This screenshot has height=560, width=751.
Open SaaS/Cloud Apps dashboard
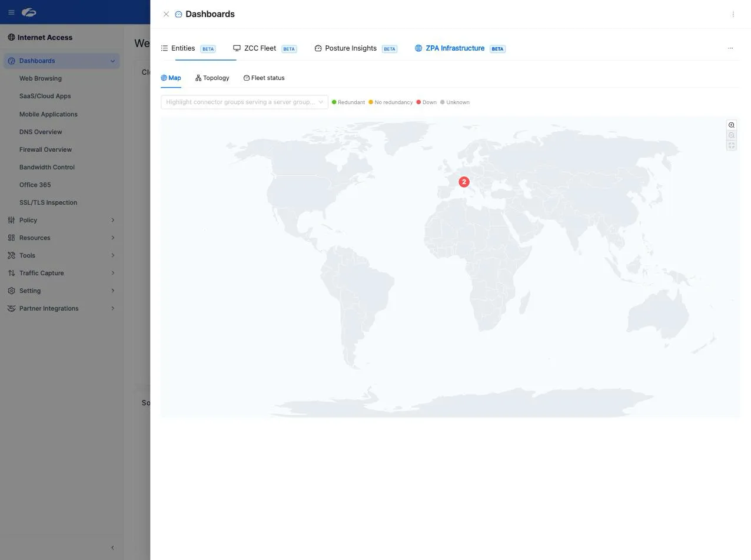tap(45, 96)
